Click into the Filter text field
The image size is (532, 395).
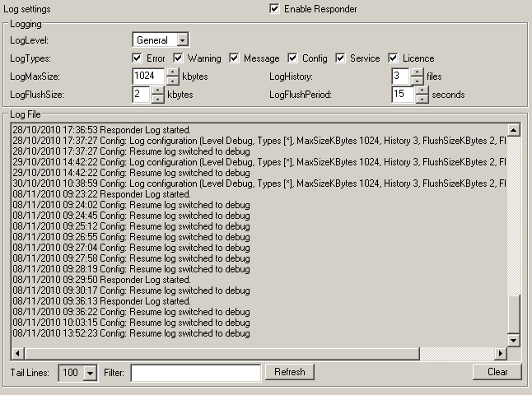point(195,373)
